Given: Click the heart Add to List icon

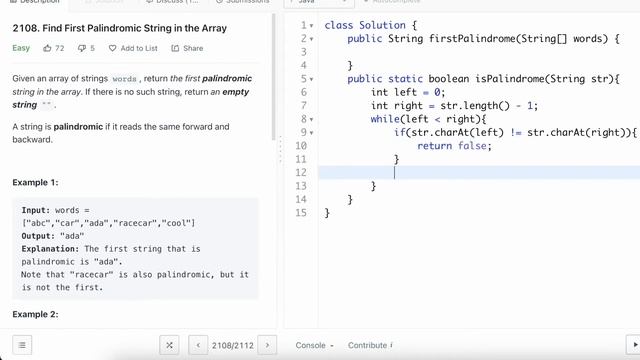Looking at the screenshot, I should point(112,48).
